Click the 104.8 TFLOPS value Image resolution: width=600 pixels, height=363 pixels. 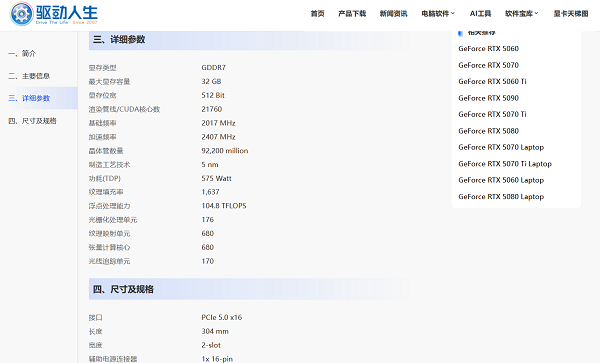(224, 206)
